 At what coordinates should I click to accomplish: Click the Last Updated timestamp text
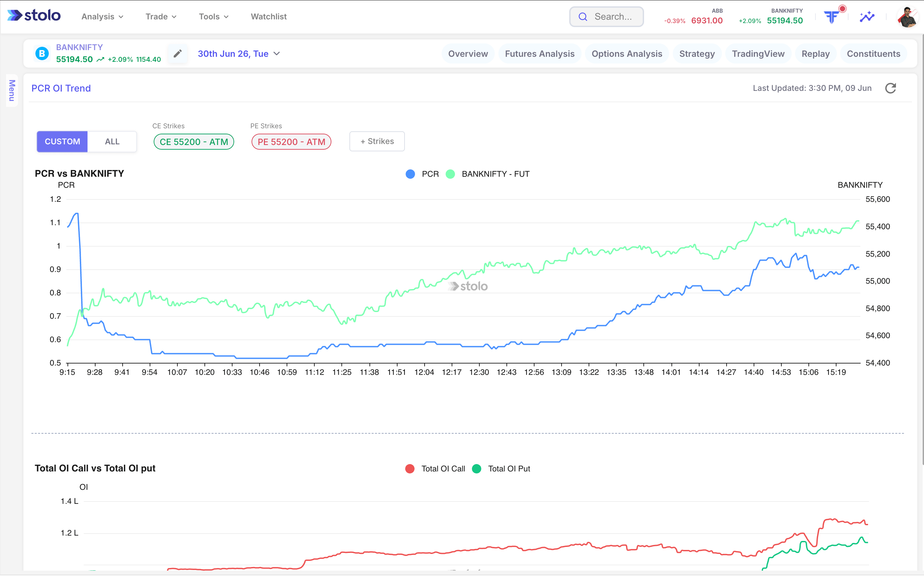812,88
